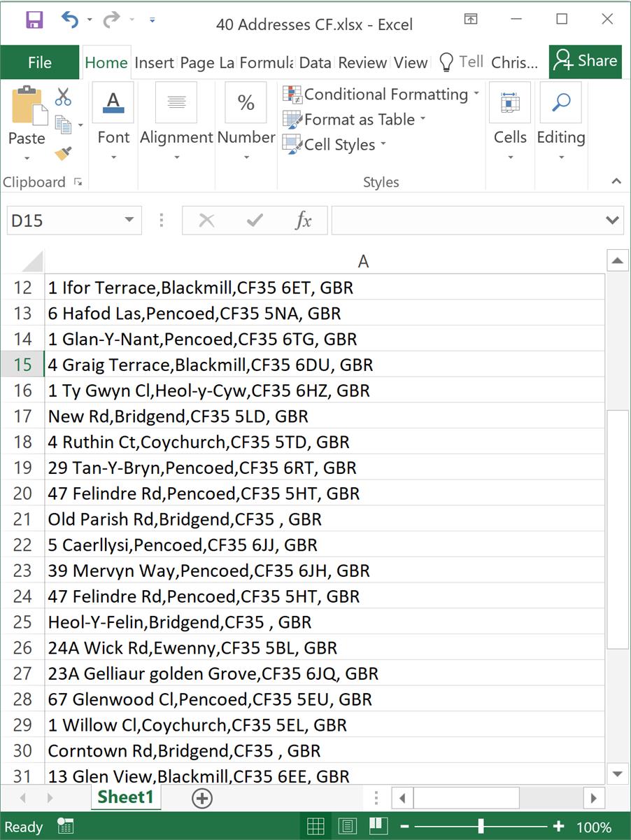Open Format as Table gallery
Viewport: 631px width, 840px height.
click(x=354, y=120)
